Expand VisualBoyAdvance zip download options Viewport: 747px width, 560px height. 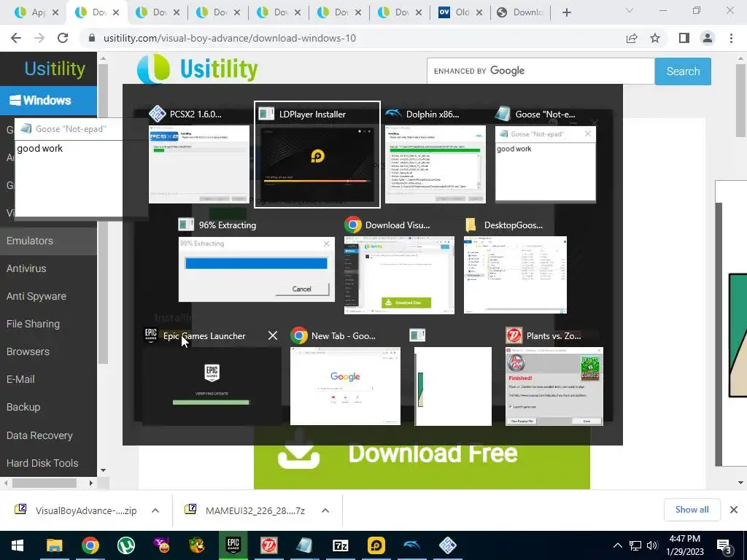[x=155, y=510]
